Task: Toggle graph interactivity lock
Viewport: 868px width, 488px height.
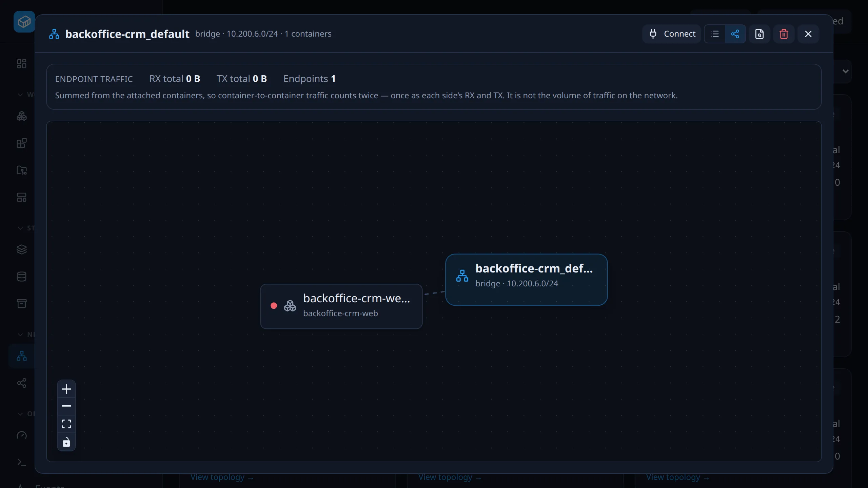Action: point(66,442)
